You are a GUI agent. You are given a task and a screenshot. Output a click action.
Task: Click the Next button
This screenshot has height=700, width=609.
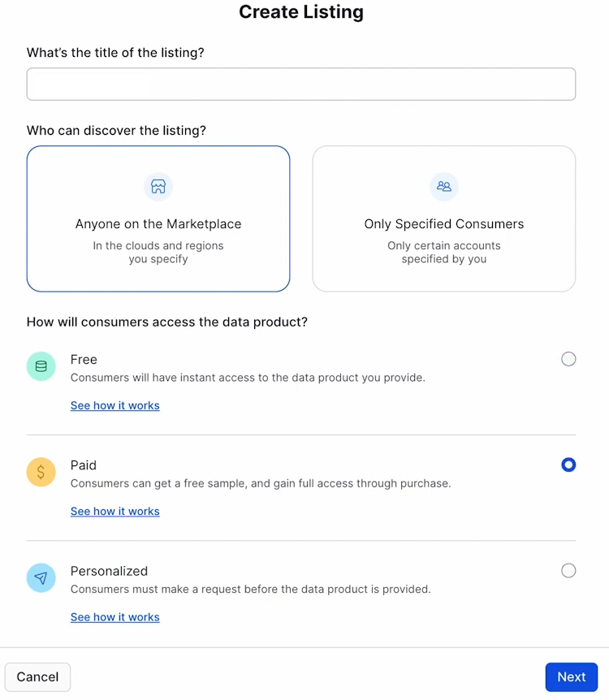pos(572,676)
